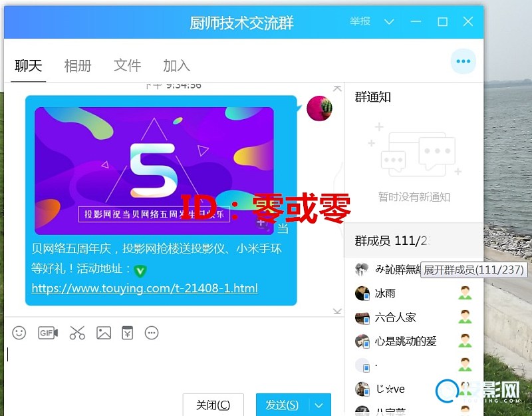The image size is (532, 416).
Task: Click 六合人家's avatar picture
Action: (362, 317)
